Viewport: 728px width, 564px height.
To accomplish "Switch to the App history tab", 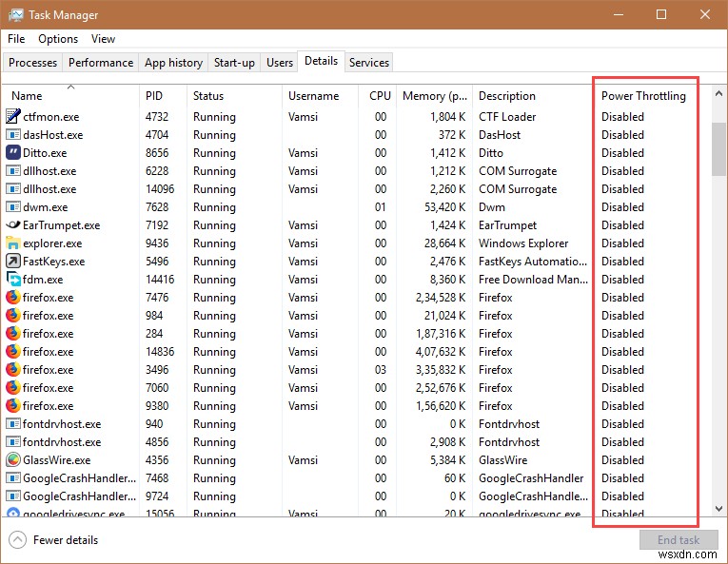I will (x=173, y=62).
